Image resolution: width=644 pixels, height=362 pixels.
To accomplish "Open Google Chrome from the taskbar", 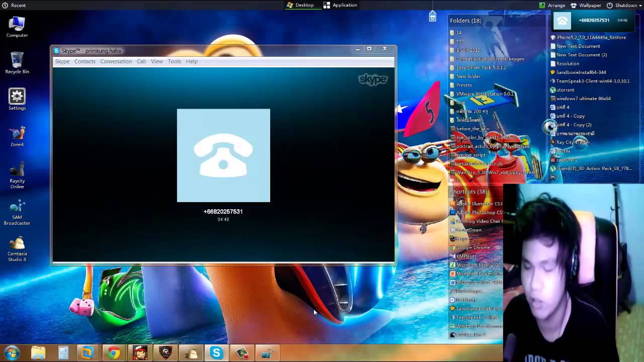I will [x=114, y=353].
